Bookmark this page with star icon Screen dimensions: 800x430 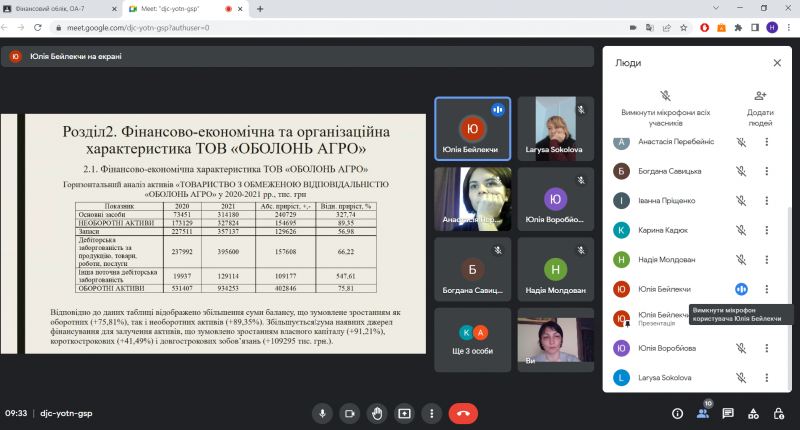pyautogui.click(x=684, y=28)
